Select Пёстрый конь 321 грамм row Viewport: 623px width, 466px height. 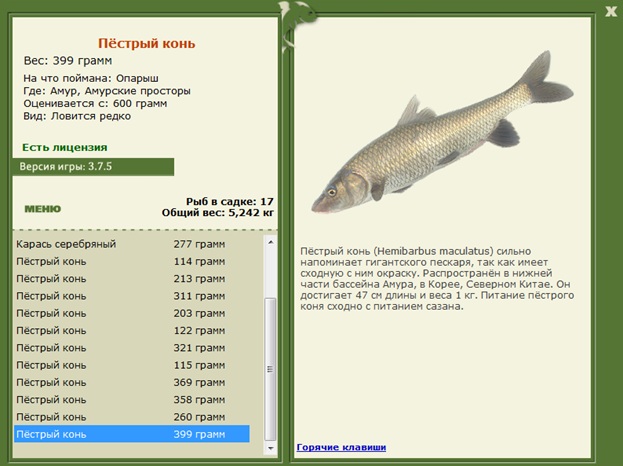tap(132, 348)
